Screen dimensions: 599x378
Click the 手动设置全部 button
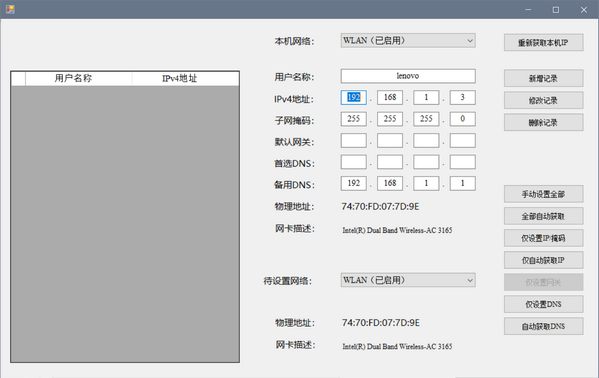point(543,194)
